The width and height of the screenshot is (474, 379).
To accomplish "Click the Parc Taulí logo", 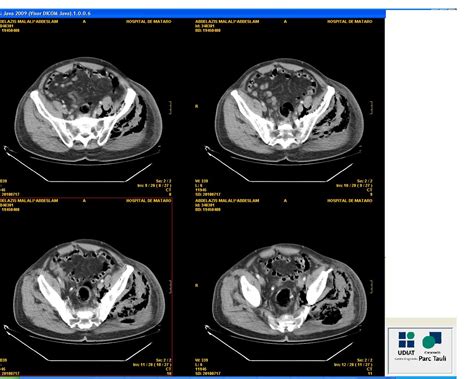I will pos(432,347).
